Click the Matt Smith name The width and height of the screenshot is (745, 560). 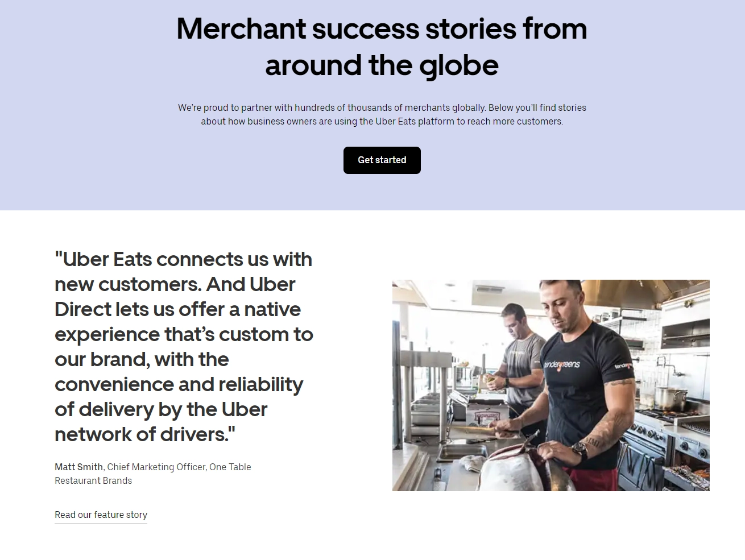point(78,467)
